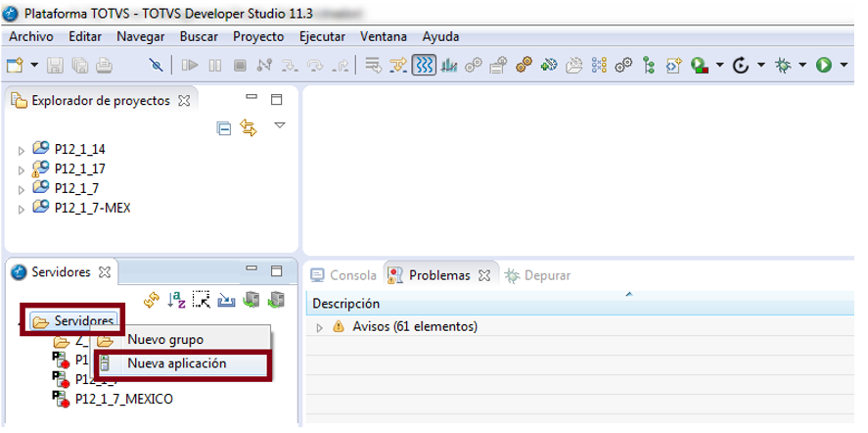Click the Suspend (pause) debug icon
This screenshot has height=433, width=868.
pos(214,66)
